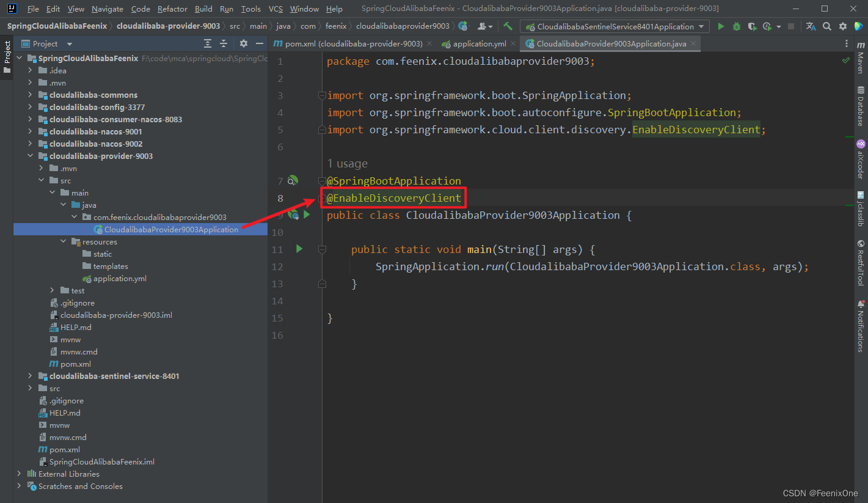The height and width of the screenshot is (503, 868).
Task: Click the '1 usage' hint above the class
Action: [347, 163]
